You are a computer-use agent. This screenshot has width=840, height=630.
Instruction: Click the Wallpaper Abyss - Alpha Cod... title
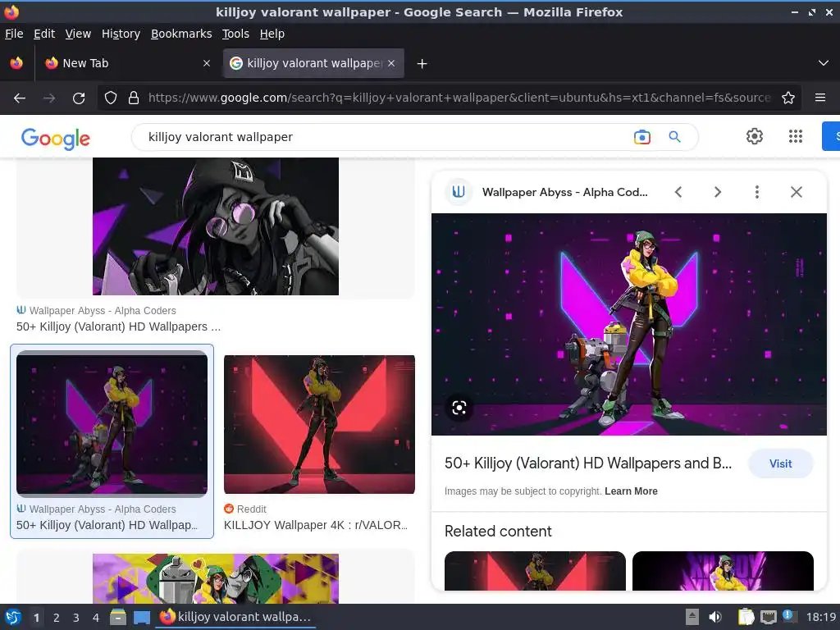[x=564, y=192]
